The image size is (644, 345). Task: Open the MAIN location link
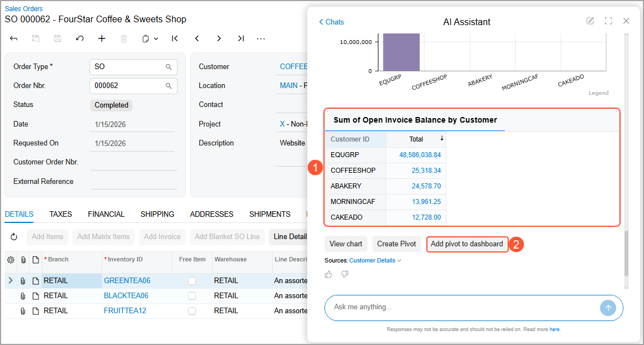coord(289,85)
